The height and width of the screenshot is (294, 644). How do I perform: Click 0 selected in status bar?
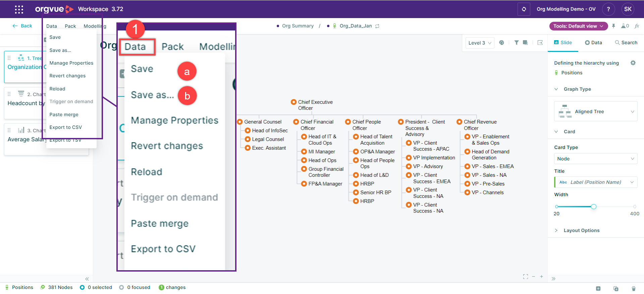(96, 287)
